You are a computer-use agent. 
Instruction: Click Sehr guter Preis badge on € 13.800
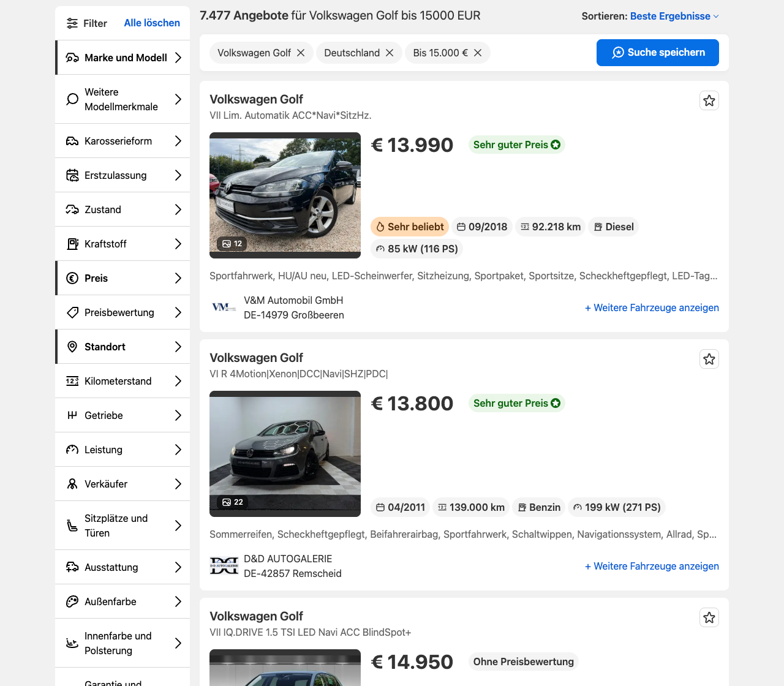pyautogui.click(x=516, y=403)
